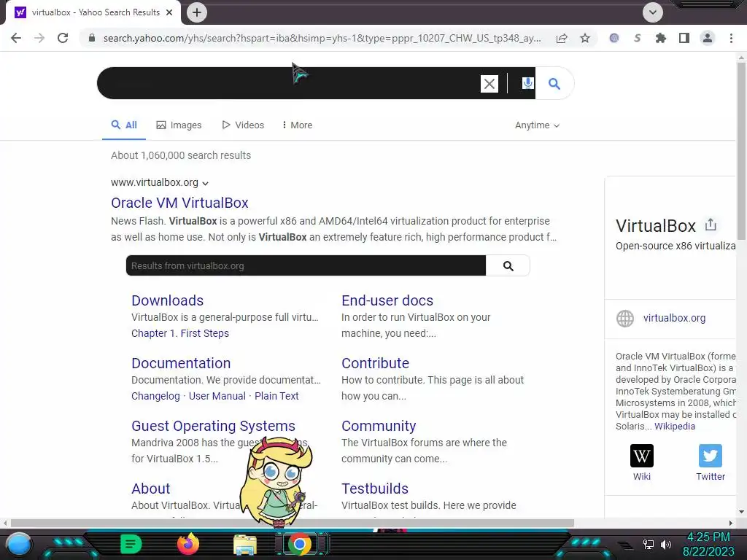Reload the Yahoo search page
The height and width of the screenshot is (560, 747).
pyautogui.click(x=63, y=38)
